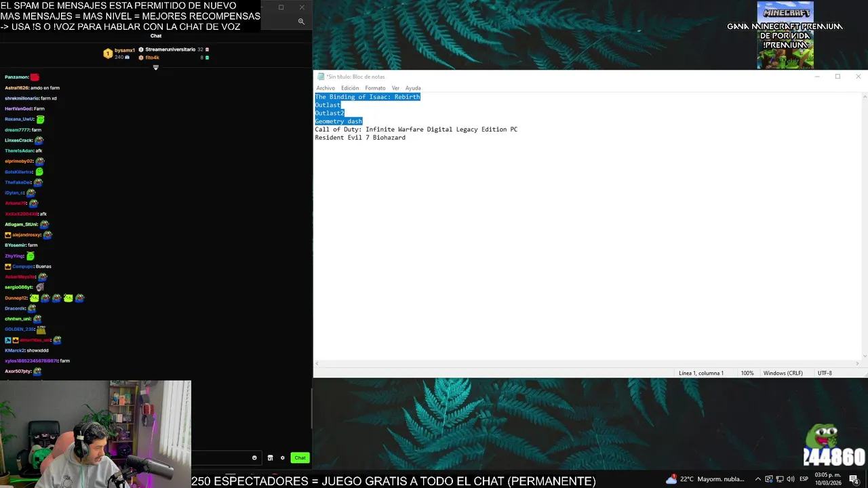Image resolution: width=868 pixels, height=488 pixels.
Task: Click the magnifier zoom icon above chat
Action: pos(301,21)
